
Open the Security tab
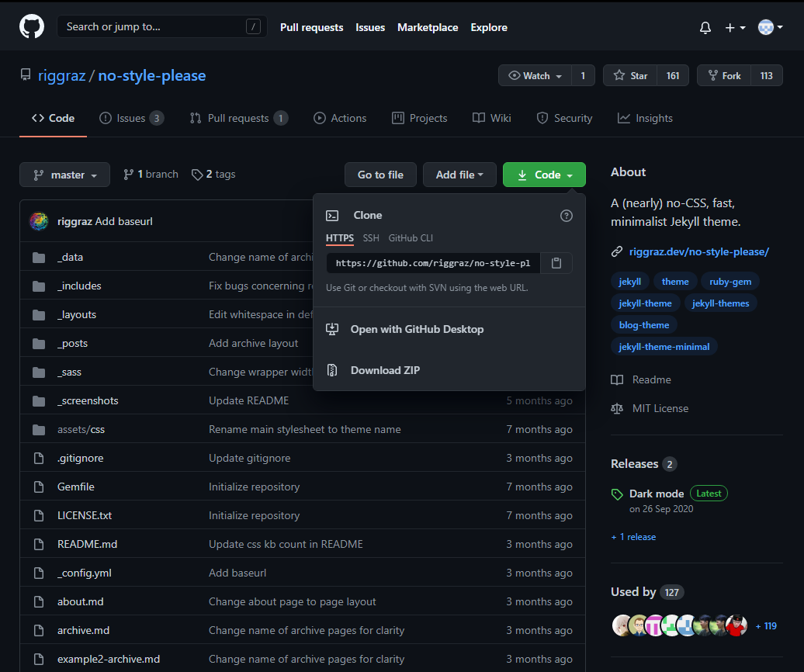564,119
